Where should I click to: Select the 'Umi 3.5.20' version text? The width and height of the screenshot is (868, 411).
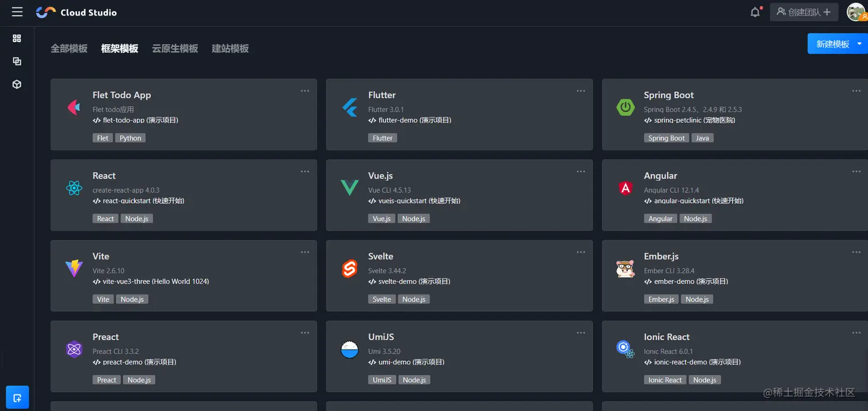[x=384, y=351]
